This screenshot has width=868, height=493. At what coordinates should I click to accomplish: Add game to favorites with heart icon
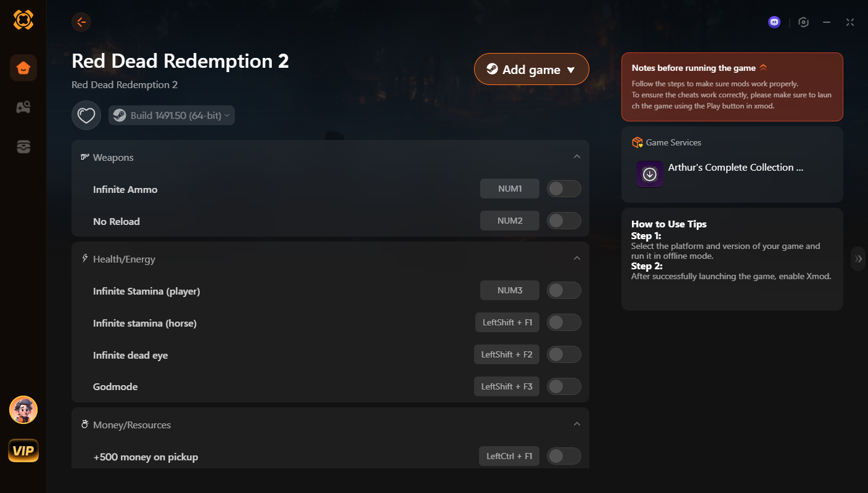pos(86,115)
